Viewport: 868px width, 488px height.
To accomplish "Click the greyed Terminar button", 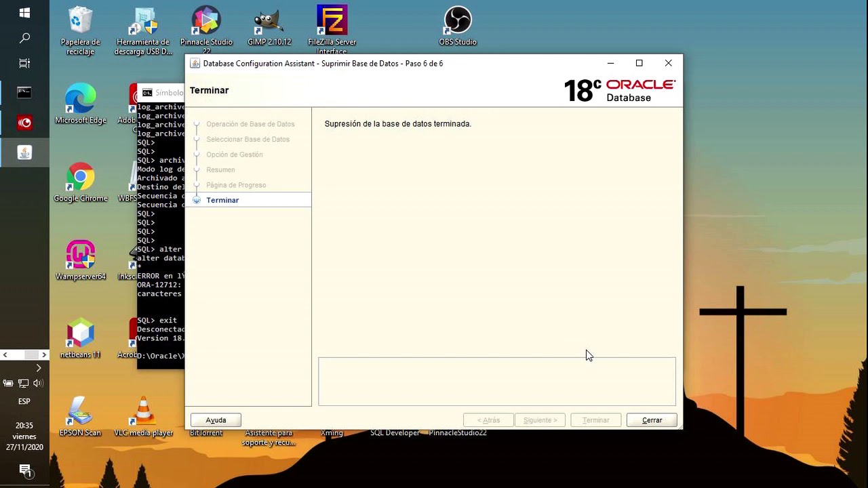I will coord(596,420).
